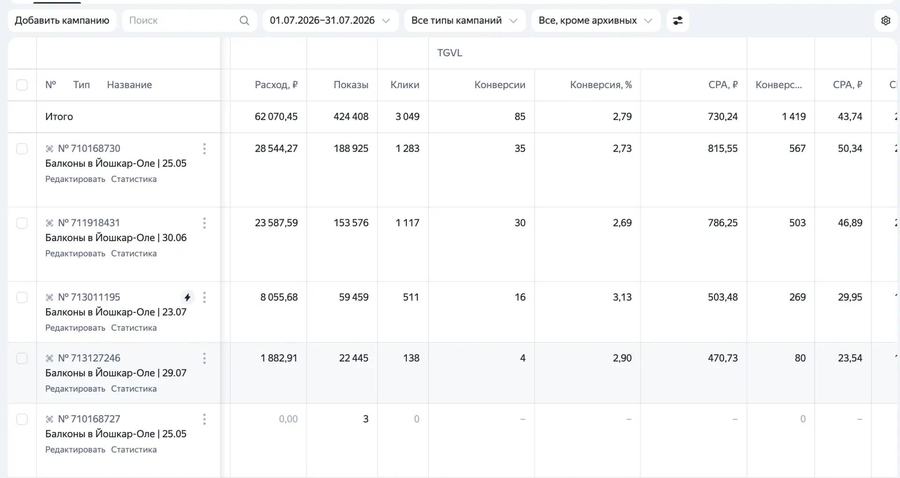Viewport: 900px width, 478px height.
Task: Click 'Статистика' under campaign 710168730
Action: click(134, 179)
